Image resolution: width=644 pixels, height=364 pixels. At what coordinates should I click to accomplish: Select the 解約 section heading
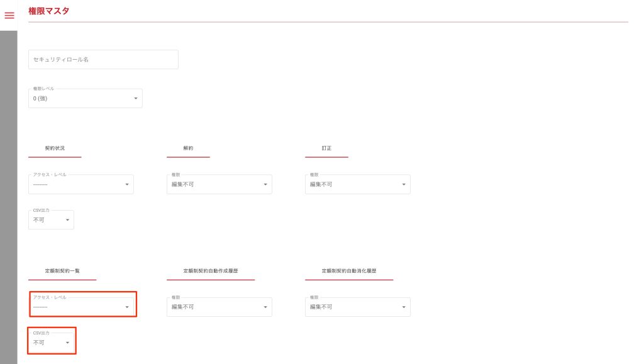[188, 148]
